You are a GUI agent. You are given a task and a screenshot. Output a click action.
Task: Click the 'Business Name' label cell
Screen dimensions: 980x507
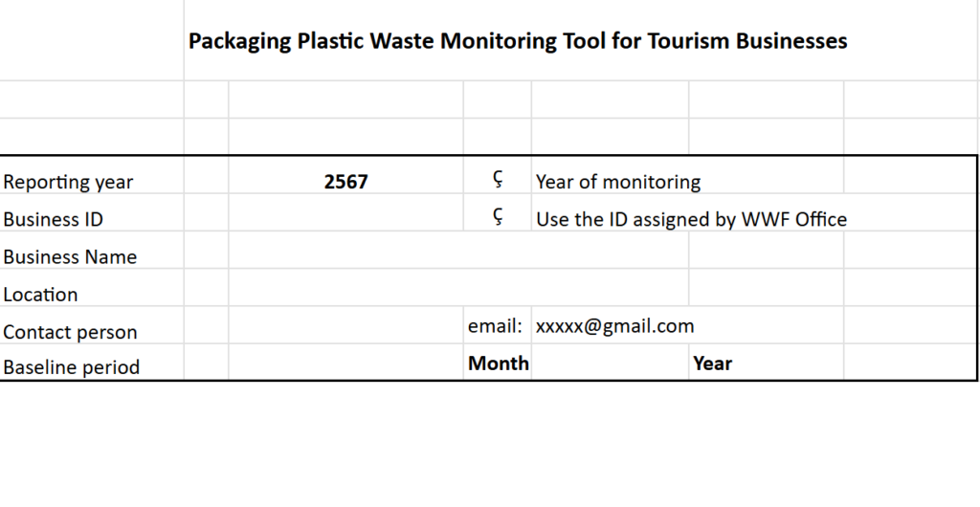70,256
